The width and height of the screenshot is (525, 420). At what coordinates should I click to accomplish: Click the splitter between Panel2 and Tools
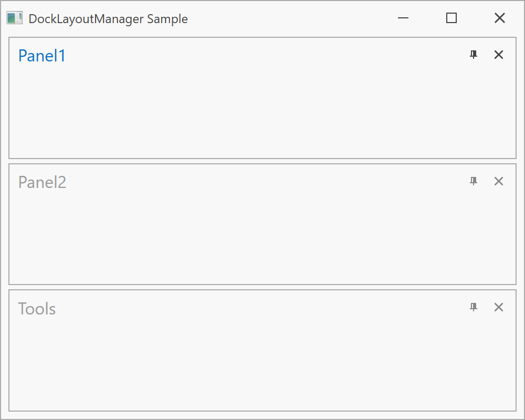(262, 287)
